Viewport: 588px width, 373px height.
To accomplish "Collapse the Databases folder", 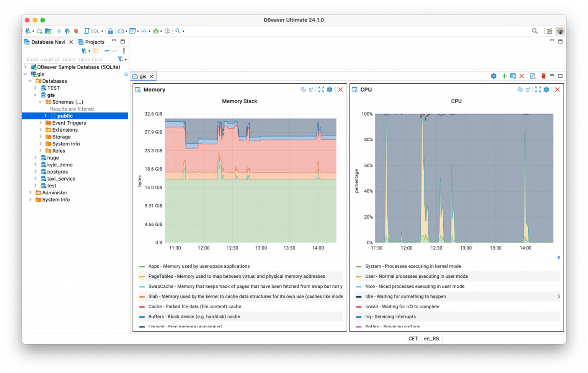I will (x=30, y=81).
